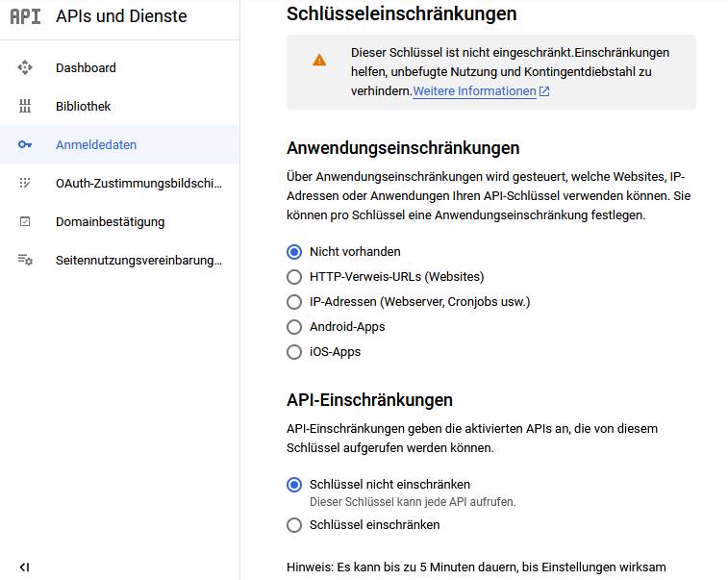Click the 'Hinweis: Es kann bis zu 5 Minuten' note

coord(476,567)
